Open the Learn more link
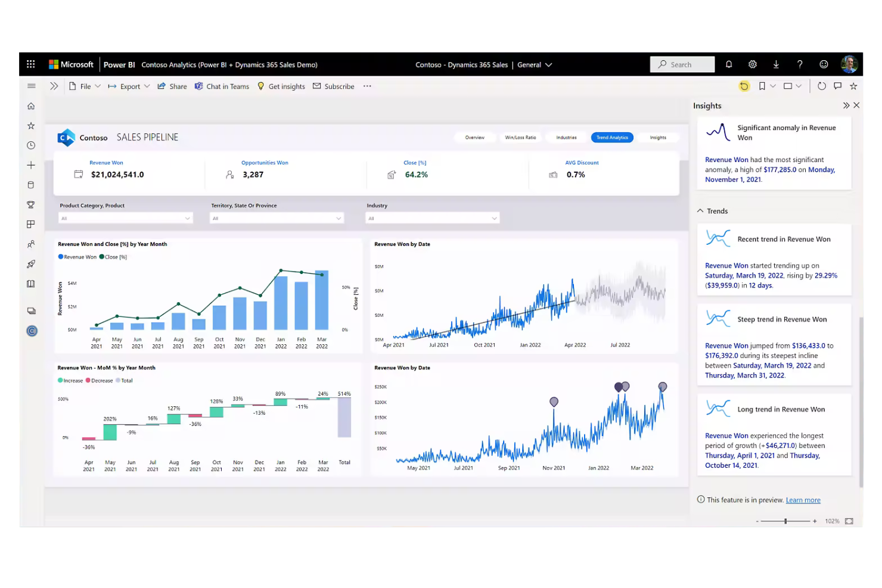This screenshot has height=588, width=882. click(x=803, y=500)
